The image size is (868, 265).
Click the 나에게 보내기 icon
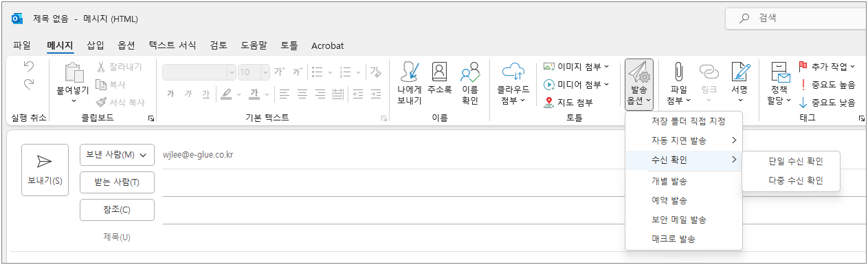pyautogui.click(x=411, y=72)
